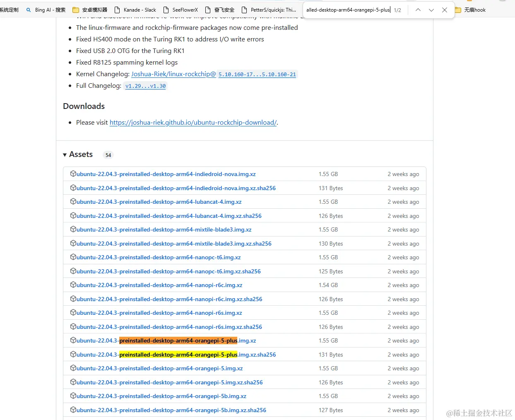Click 125 Bytes size of nanopc-t6 sha256
The width and height of the screenshot is (515, 420).
click(331, 271)
